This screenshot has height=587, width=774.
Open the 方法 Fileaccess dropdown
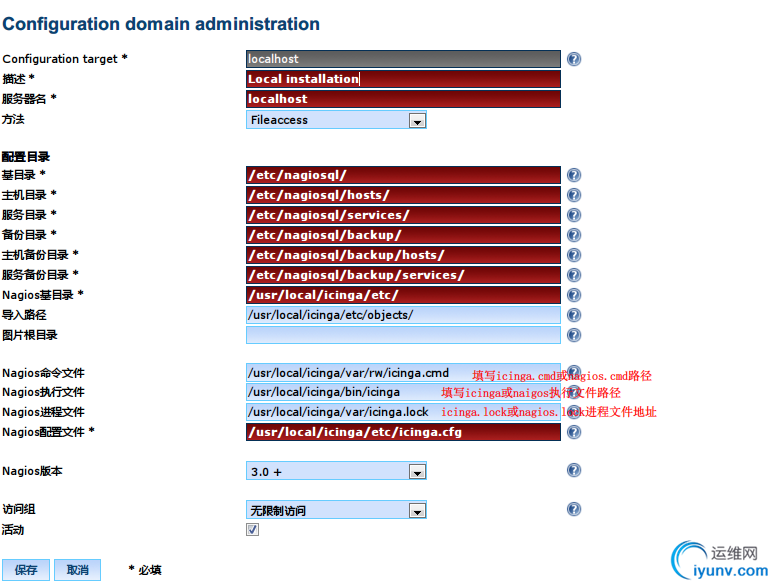click(x=336, y=120)
